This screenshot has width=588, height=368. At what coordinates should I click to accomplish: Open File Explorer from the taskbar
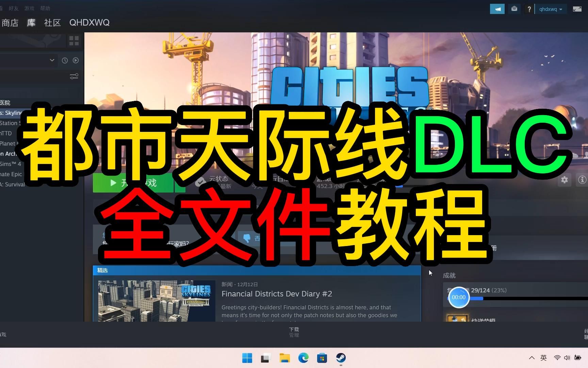click(x=284, y=358)
